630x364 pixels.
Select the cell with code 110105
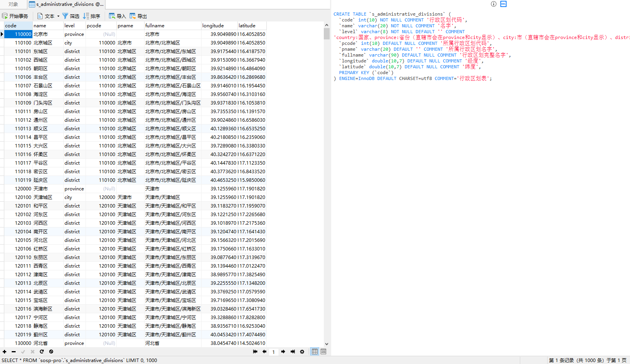pos(18,69)
